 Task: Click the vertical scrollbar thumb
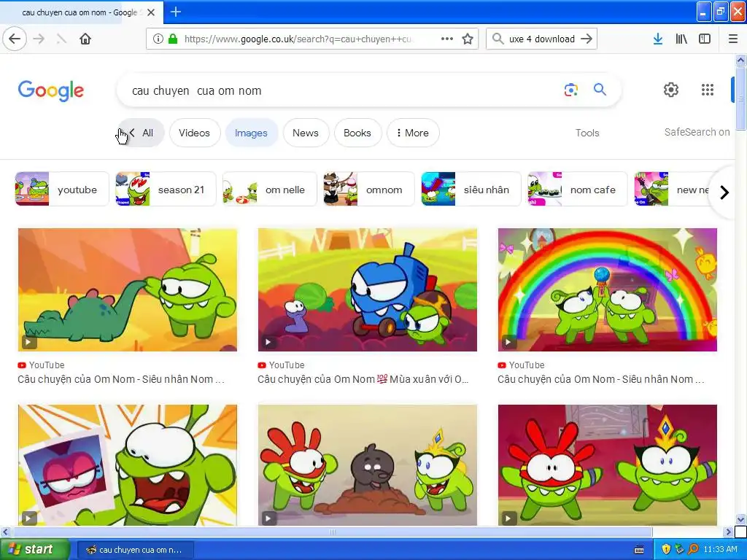click(x=740, y=98)
